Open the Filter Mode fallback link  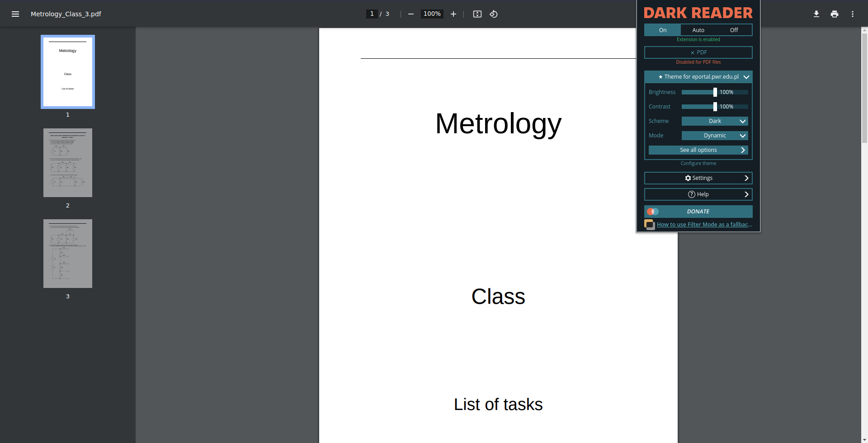click(704, 225)
